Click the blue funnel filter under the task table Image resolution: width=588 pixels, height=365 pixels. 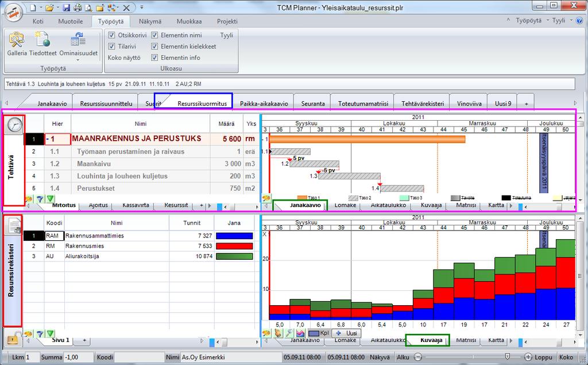tap(40, 199)
